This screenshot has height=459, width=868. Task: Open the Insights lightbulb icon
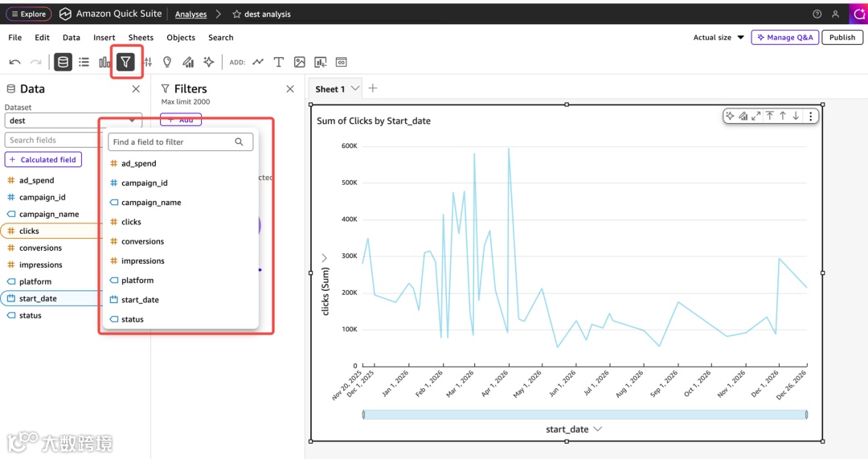tap(167, 62)
